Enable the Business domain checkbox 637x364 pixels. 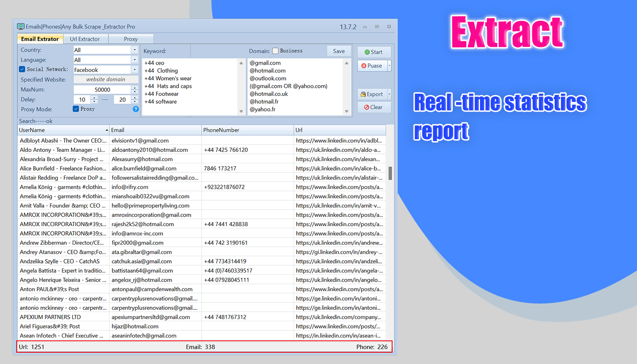tap(275, 51)
